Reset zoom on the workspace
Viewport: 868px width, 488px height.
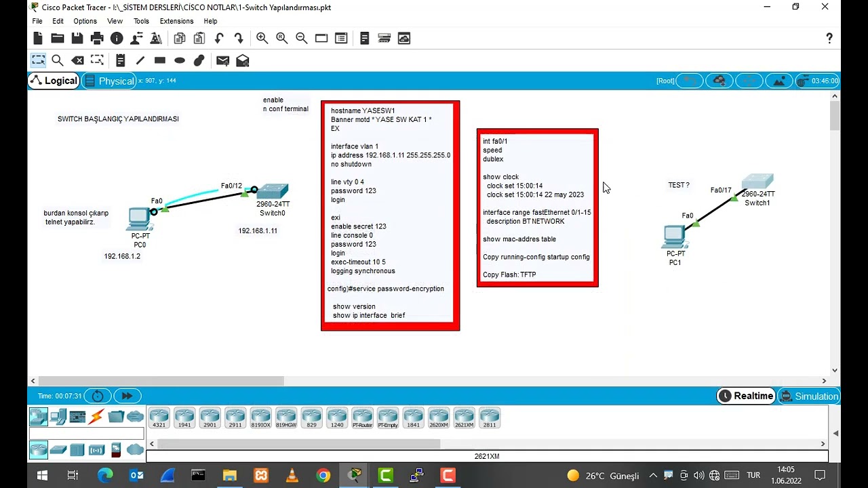282,39
